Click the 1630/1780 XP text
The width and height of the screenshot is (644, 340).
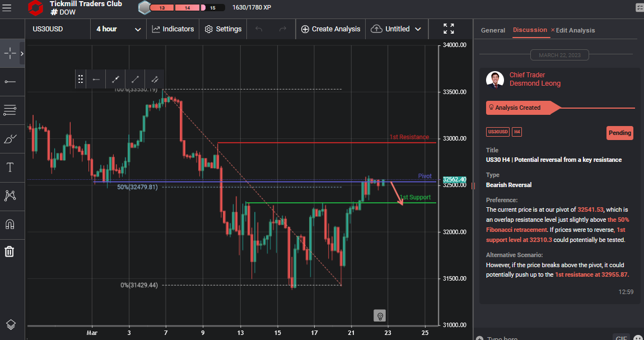[251, 7]
